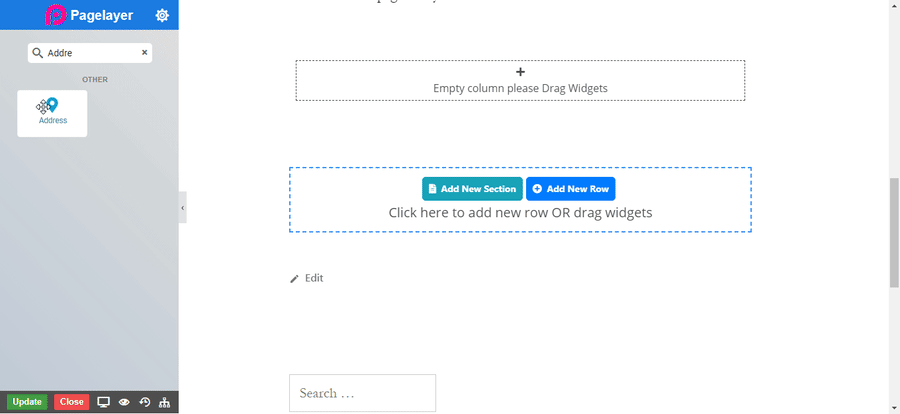900x414 pixels.
Task: Open the revision history icon
Action: [145, 402]
